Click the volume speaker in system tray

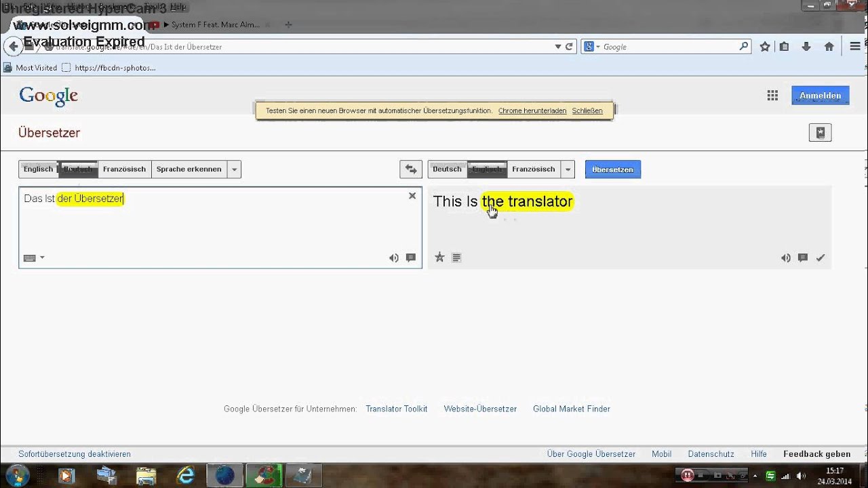pos(801,476)
